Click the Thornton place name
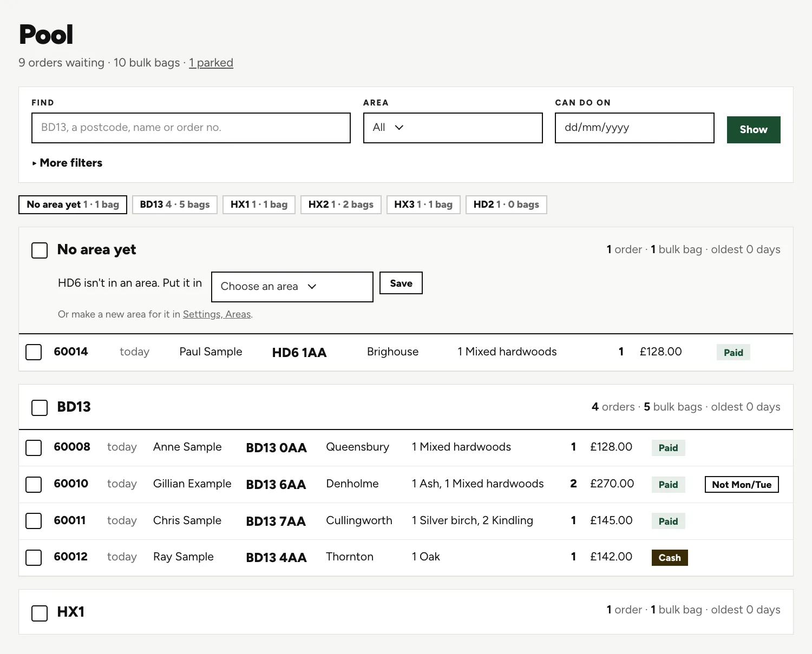Viewport: 812px width, 654px height. point(350,557)
